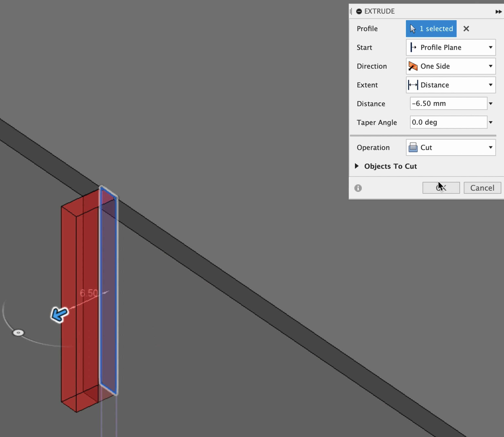Open the Start dropdown arrow

[490, 47]
